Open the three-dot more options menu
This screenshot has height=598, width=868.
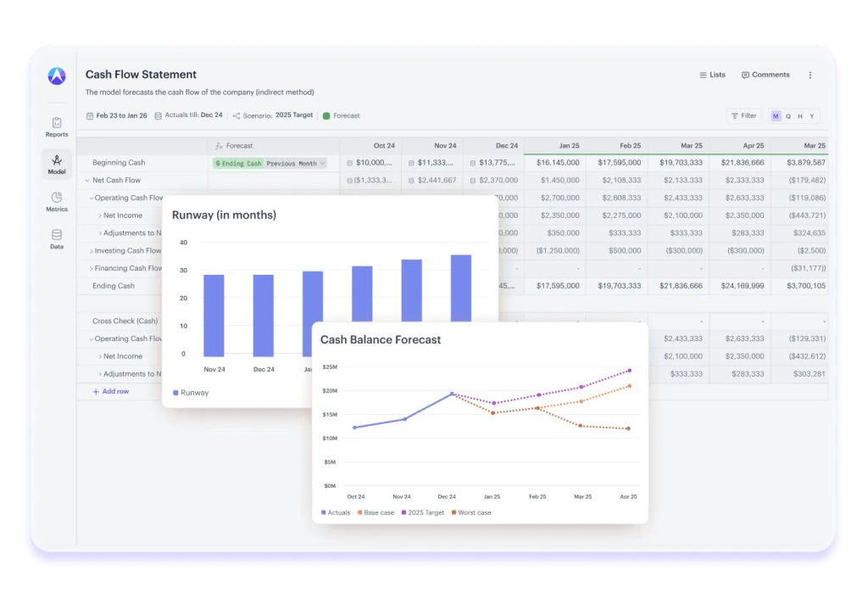pyautogui.click(x=810, y=75)
